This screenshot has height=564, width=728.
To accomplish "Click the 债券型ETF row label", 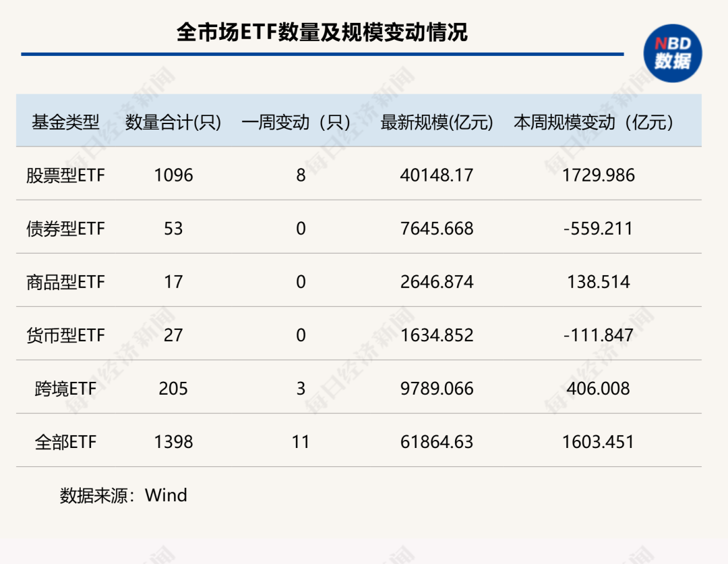I will tap(65, 229).
